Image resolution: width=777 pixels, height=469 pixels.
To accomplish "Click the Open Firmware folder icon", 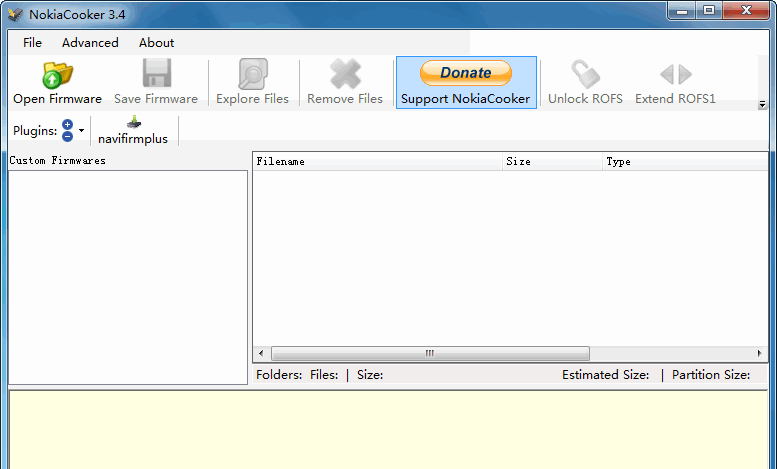I will click(x=57, y=75).
